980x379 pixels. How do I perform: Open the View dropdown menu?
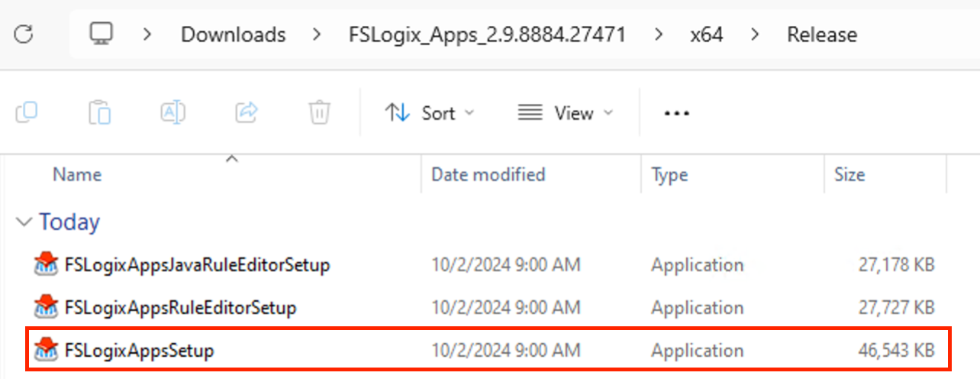coord(566,113)
